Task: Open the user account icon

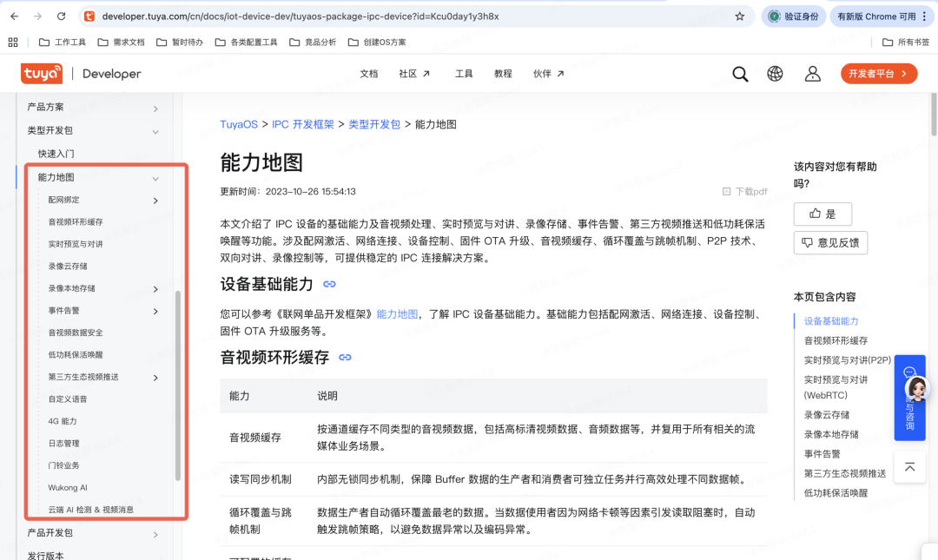Action: (812, 74)
